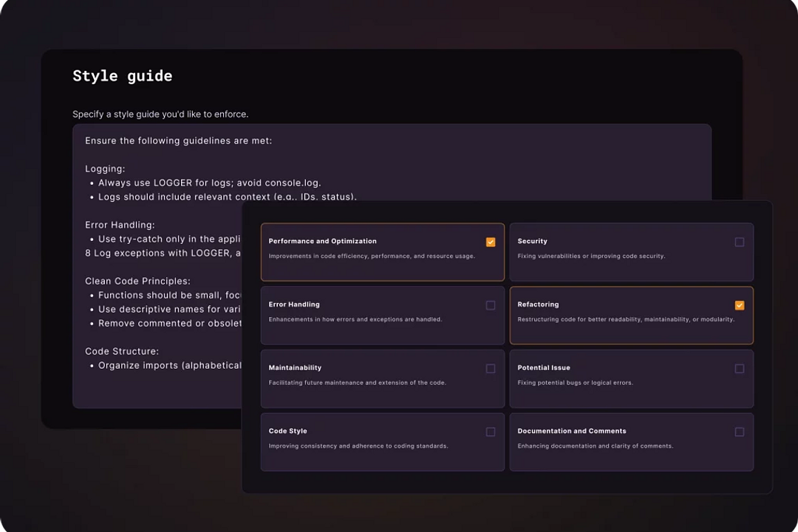Click the 'Style guide' heading
The image size is (798, 532).
[x=122, y=76]
